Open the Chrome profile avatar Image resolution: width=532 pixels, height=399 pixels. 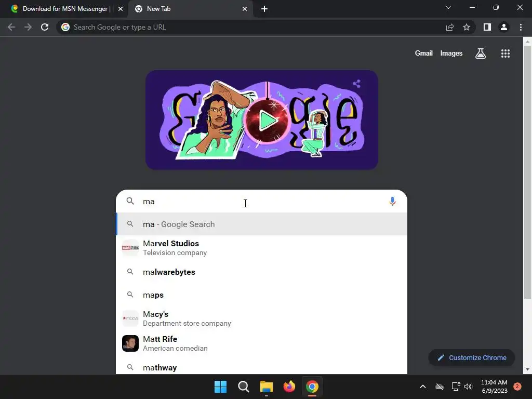tap(504, 27)
